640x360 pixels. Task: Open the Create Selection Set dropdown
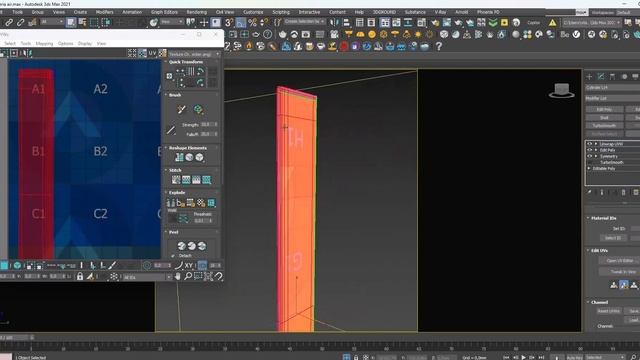[305, 22]
